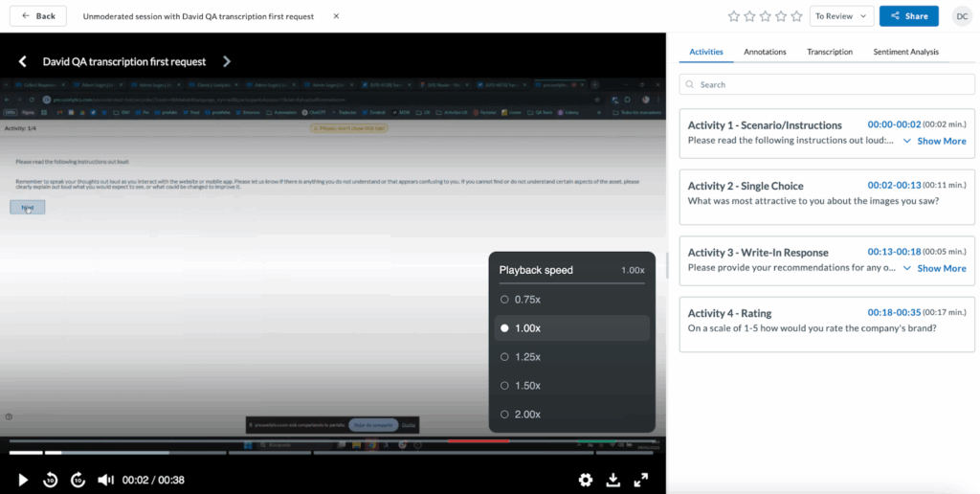Open video settings gear icon
The width and height of the screenshot is (980, 494).
point(586,480)
